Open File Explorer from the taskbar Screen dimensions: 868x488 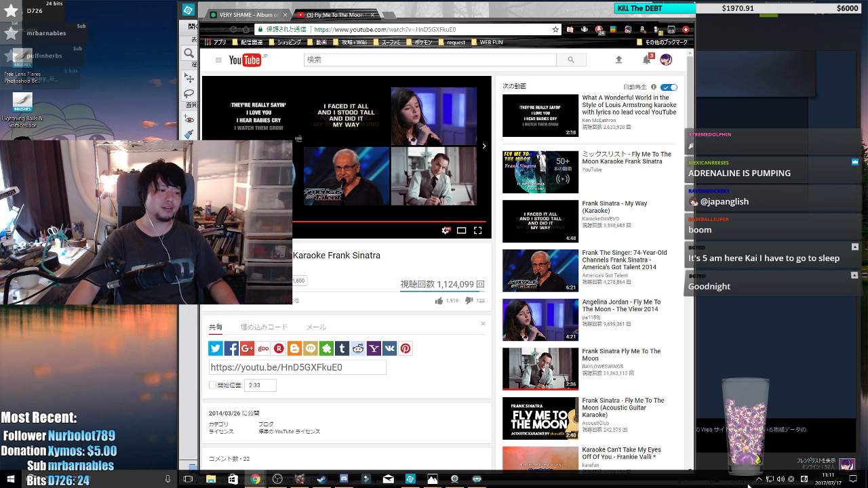pos(211,479)
